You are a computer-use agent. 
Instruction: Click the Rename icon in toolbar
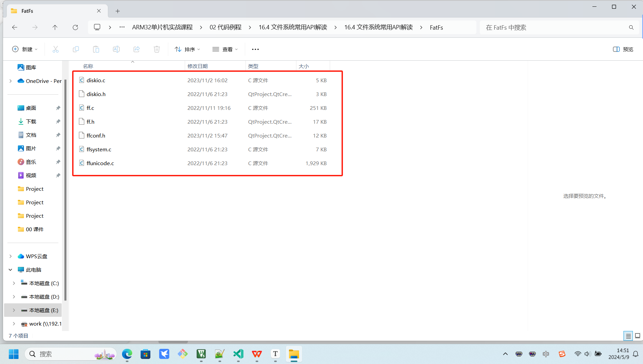click(x=116, y=49)
